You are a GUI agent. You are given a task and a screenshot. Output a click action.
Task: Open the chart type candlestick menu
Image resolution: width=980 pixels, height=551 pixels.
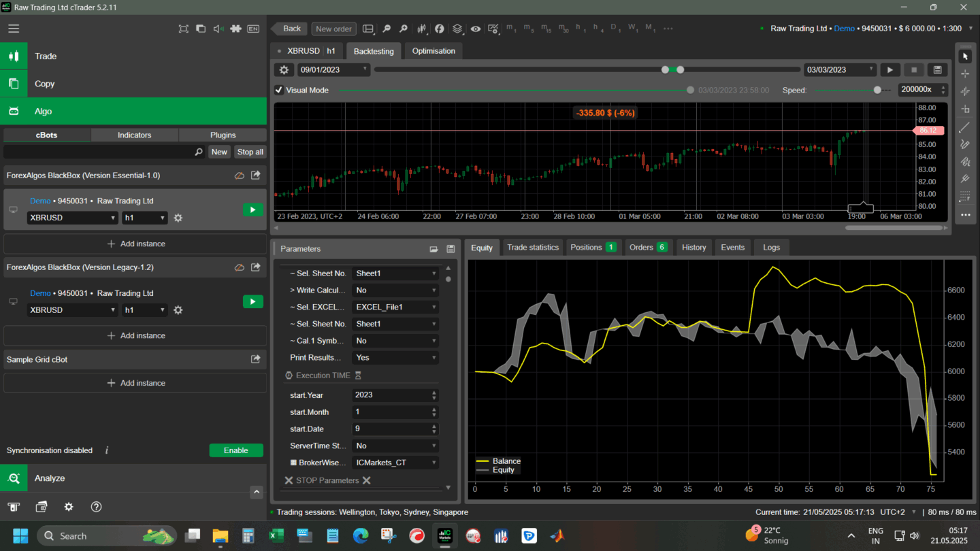tap(422, 29)
